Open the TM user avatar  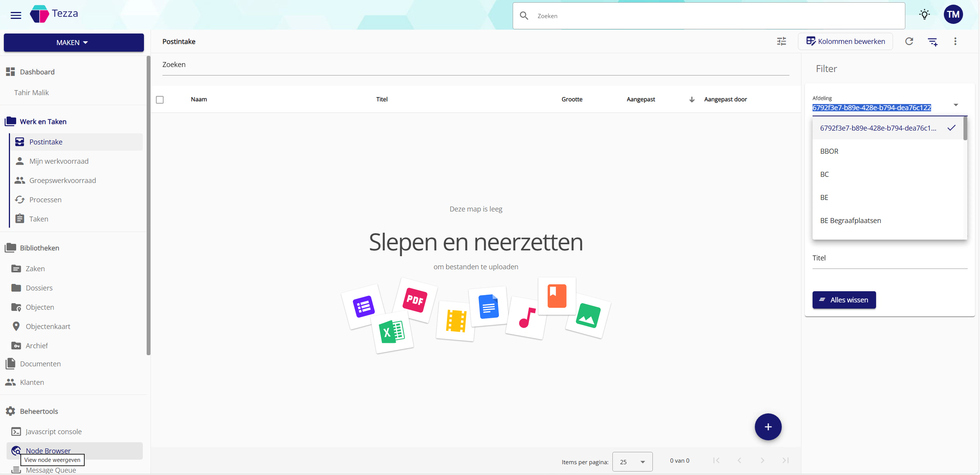(x=953, y=15)
